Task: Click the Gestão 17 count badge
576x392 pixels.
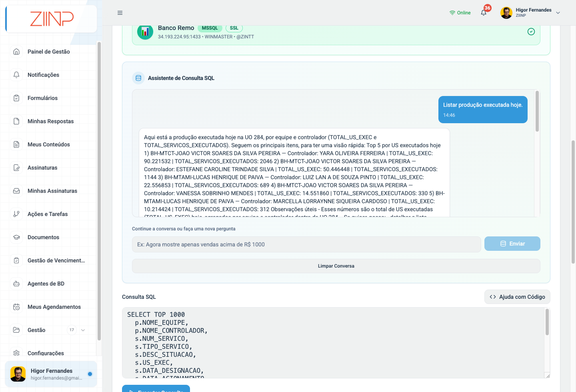Action: click(72, 330)
